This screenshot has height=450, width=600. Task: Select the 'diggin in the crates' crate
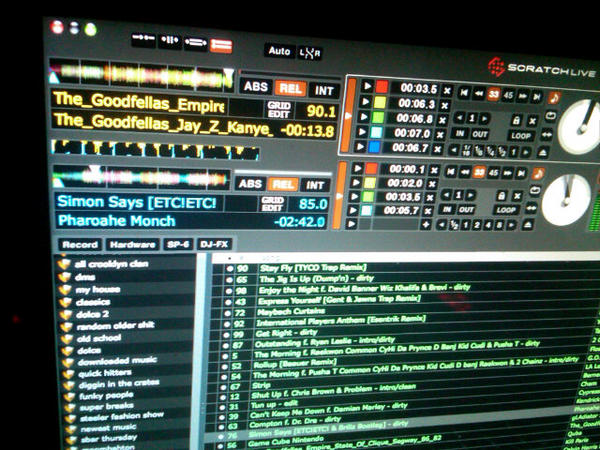click(119, 383)
